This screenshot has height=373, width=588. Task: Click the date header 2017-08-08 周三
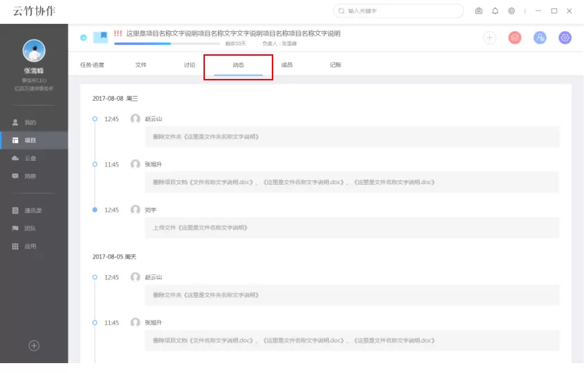point(115,99)
